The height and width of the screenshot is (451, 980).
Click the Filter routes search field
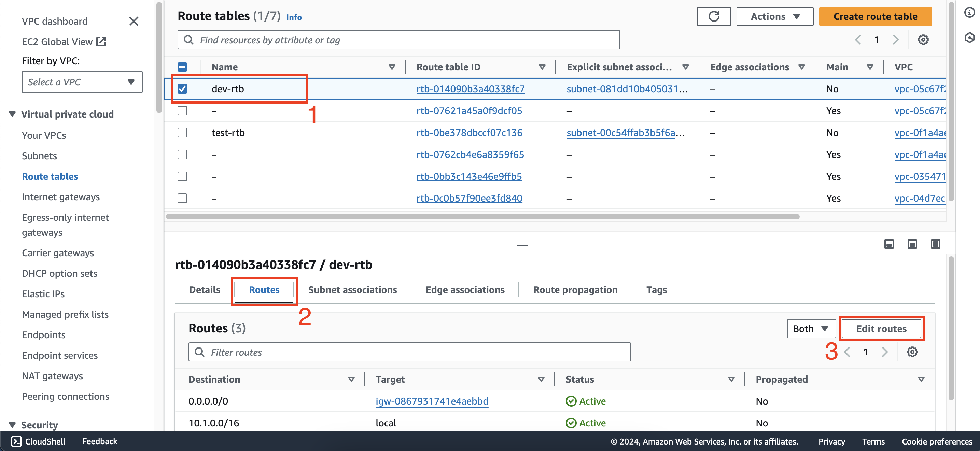[409, 352]
